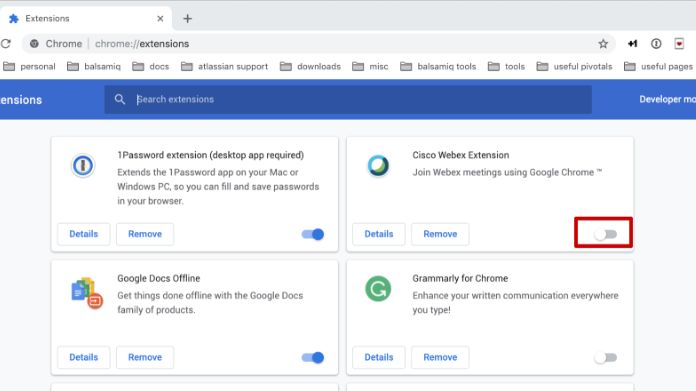The width and height of the screenshot is (696, 391).
Task: Click the red heart extension toolbar icon
Action: 679,43
